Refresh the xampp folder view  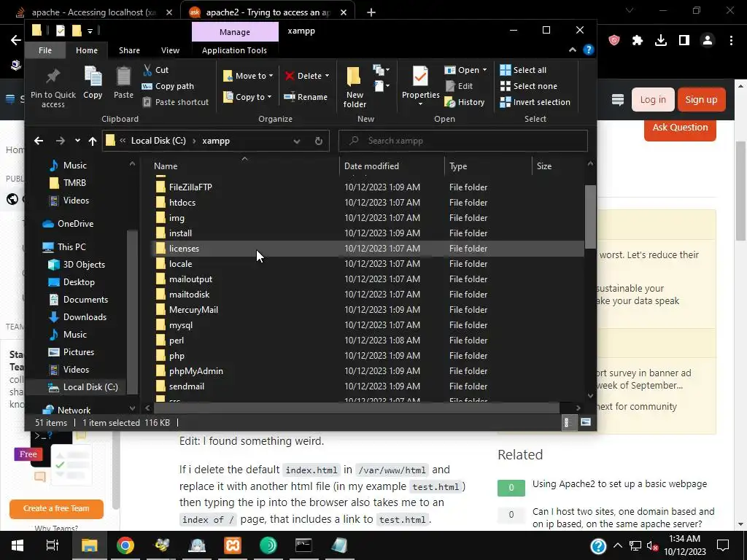(x=319, y=141)
